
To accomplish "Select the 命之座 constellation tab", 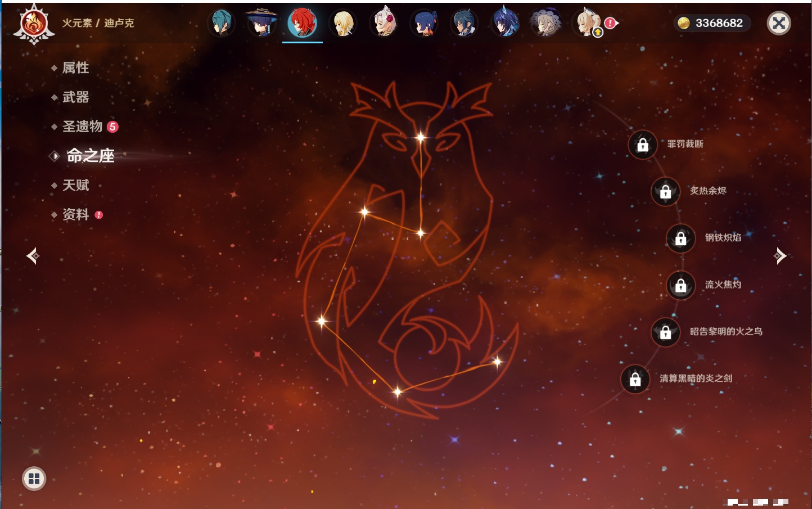I will [x=90, y=156].
